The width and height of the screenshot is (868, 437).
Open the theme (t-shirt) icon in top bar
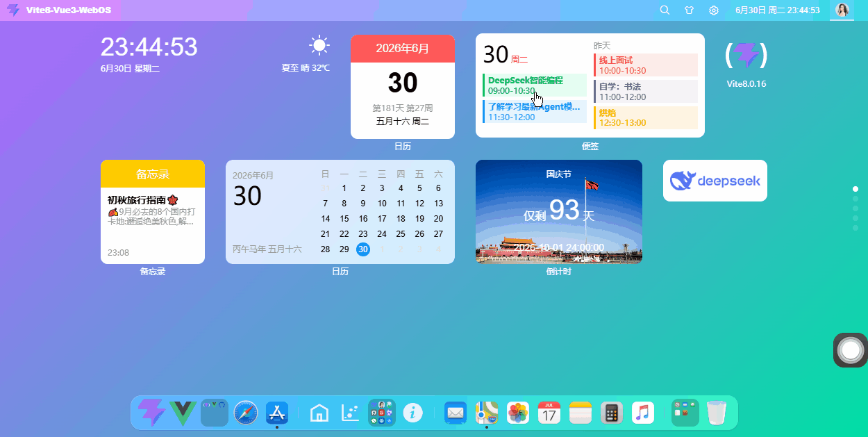pyautogui.click(x=689, y=10)
